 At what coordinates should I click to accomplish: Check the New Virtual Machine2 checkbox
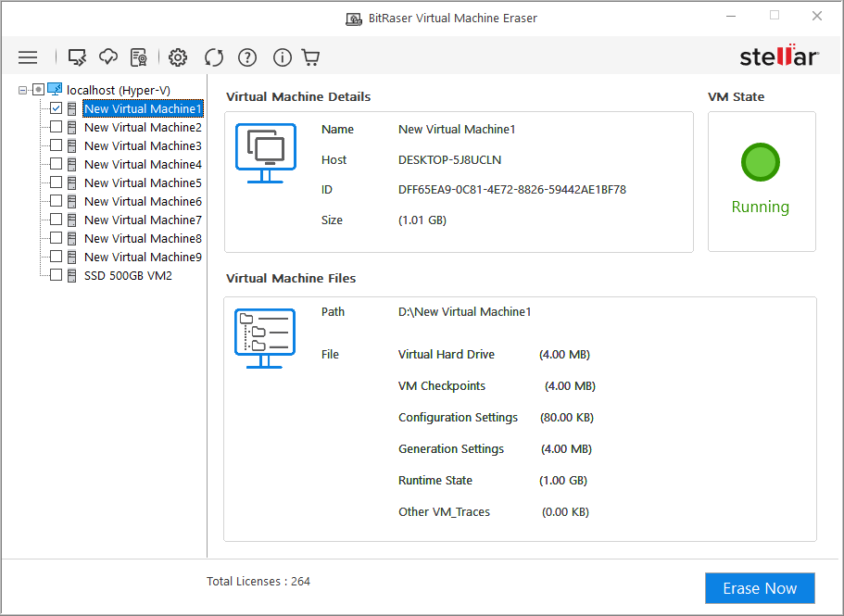[x=56, y=126]
